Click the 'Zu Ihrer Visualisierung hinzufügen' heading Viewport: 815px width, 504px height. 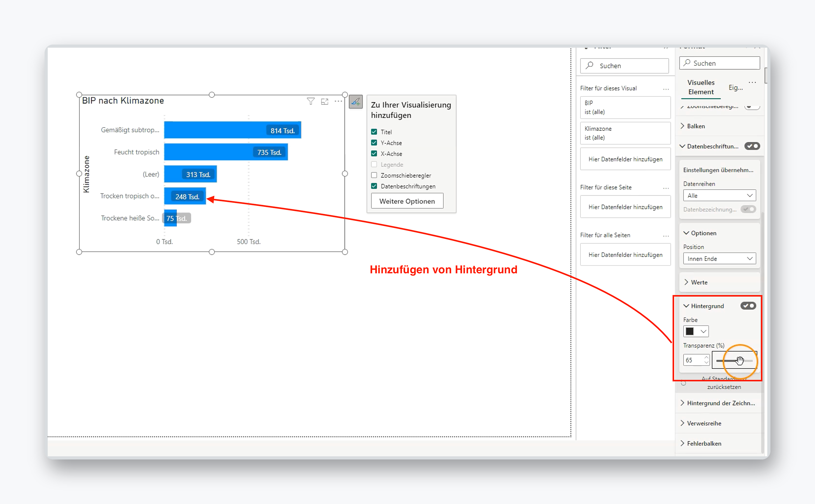[411, 110]
